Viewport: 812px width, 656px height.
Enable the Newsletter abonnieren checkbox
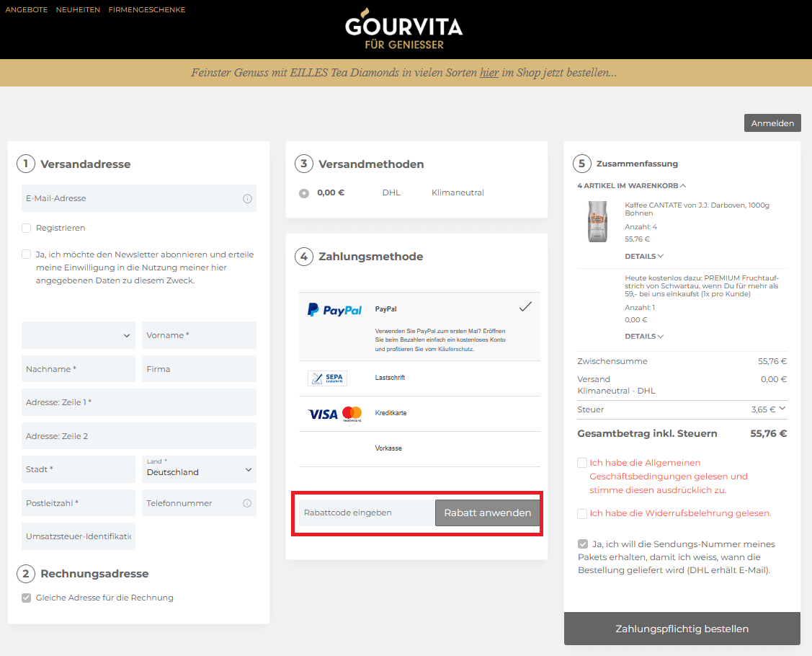[x=27, y=254]
